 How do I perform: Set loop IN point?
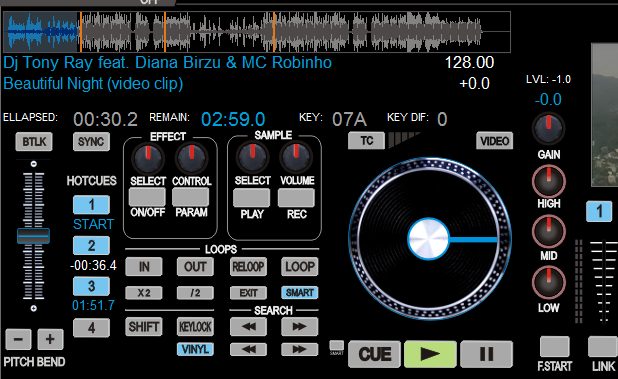click(x=144, y=267)
